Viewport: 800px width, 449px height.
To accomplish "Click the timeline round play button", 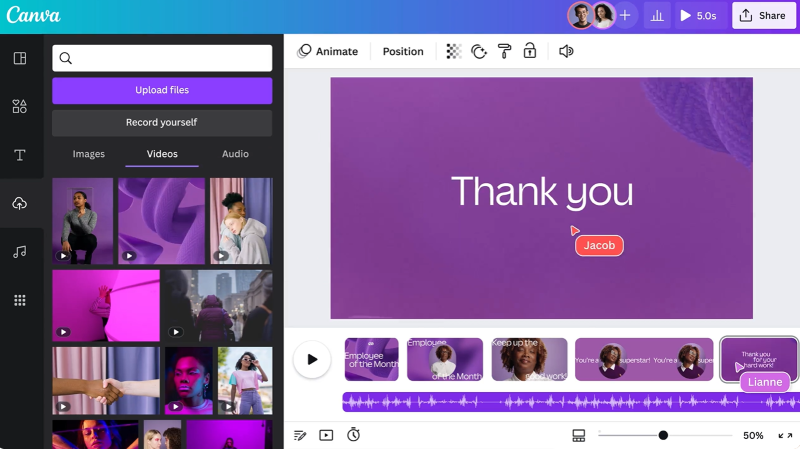I will click(x=312, y=359).
